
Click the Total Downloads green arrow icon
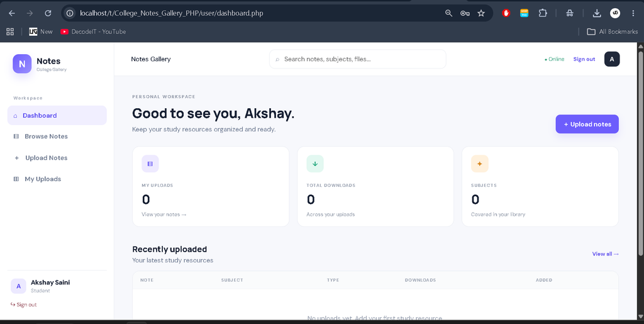coord(315,164)
